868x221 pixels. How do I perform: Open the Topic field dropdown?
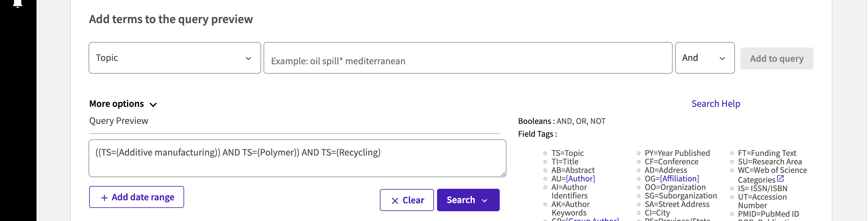[x=175, y=58]
